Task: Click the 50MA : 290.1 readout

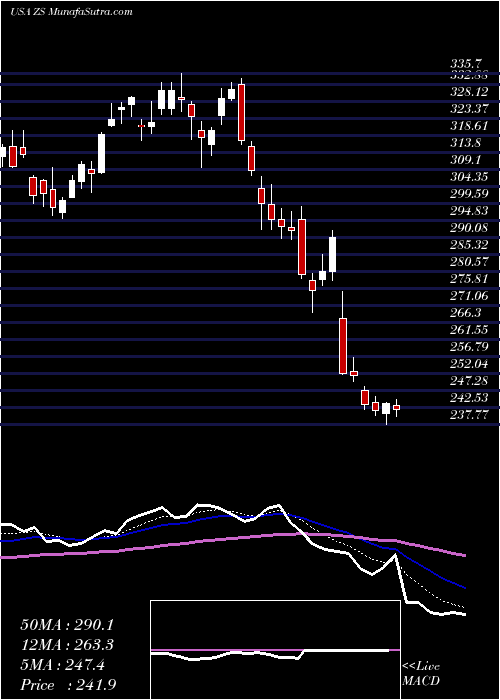Action: coord(67,625)
